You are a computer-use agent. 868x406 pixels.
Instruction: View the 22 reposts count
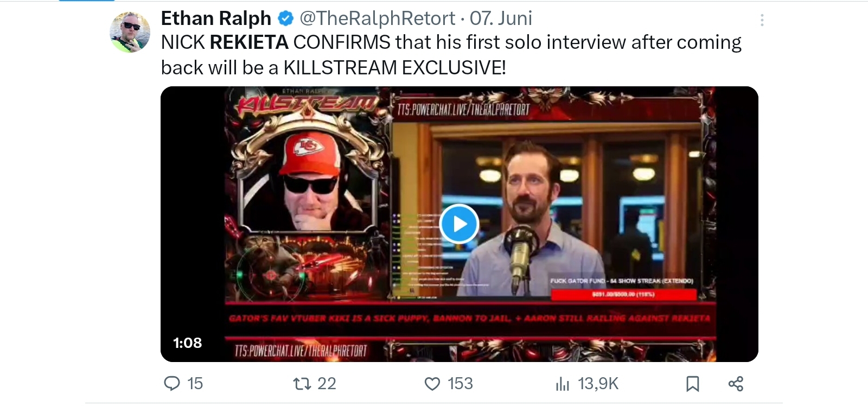(x=327, y=384)
